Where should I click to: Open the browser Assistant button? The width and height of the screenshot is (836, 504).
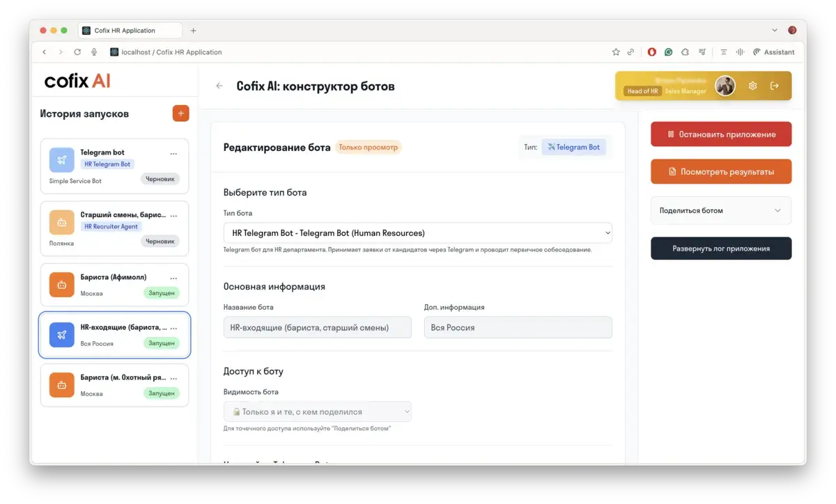[x=773, y=52]
